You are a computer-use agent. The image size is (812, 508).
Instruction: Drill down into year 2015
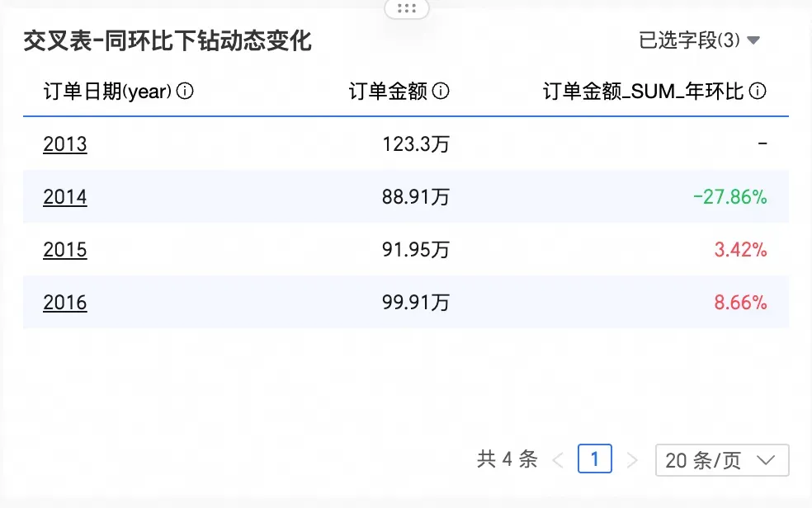[64, 250]
